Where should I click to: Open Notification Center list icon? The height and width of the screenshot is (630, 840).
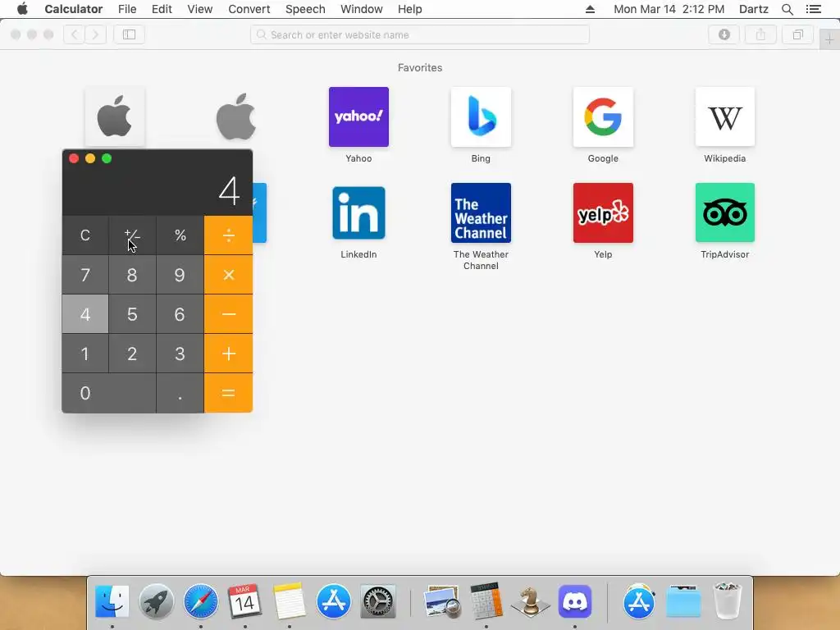813,9
